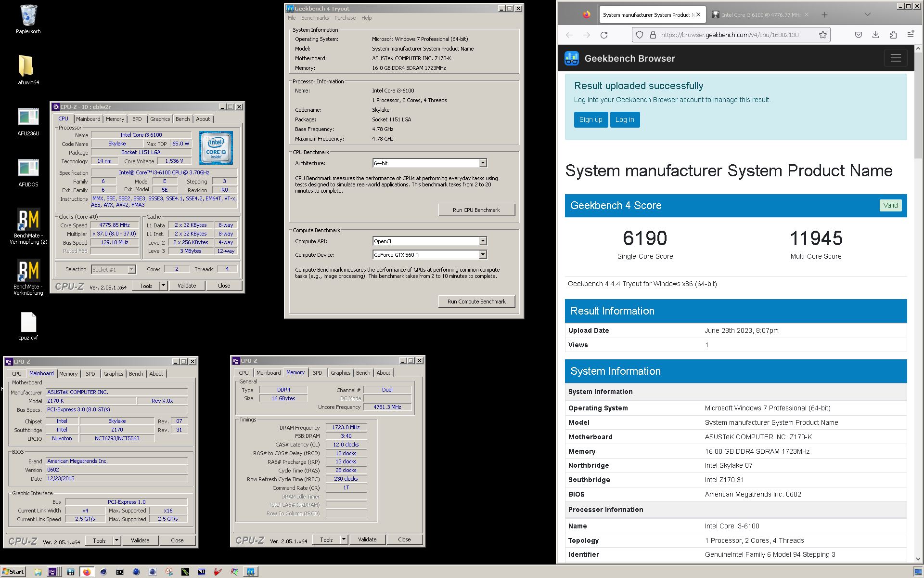Reload the Geekbench Browser page

[x=604, y=35]
